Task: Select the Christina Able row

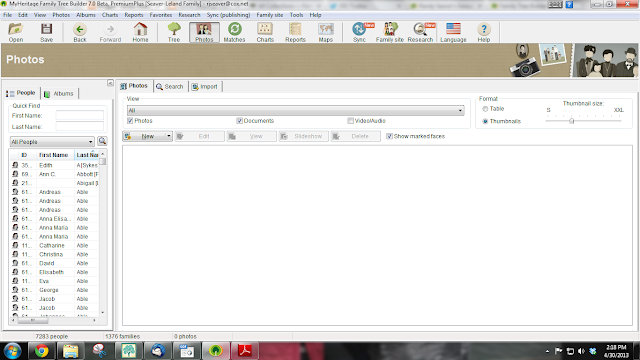Action: 55,254
